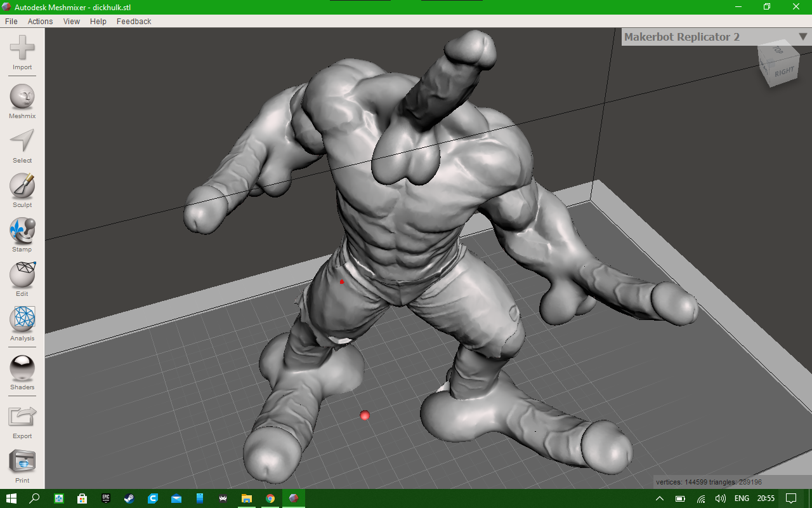Expand the Makerbot Replicator 2 printer dropdown
This screenshot has width=812, height=508.
(x=802, y=37)
